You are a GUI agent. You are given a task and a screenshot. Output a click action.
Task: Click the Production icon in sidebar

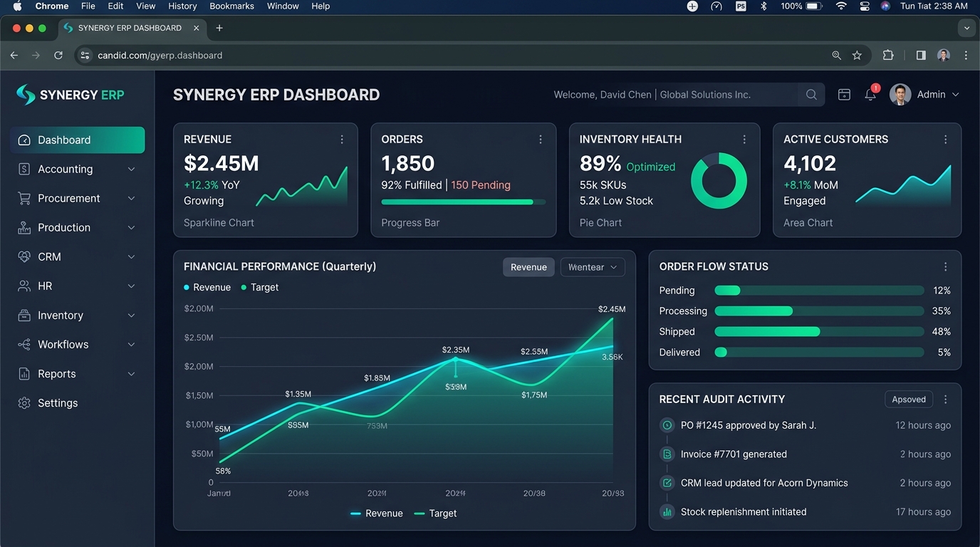point(24,227)
